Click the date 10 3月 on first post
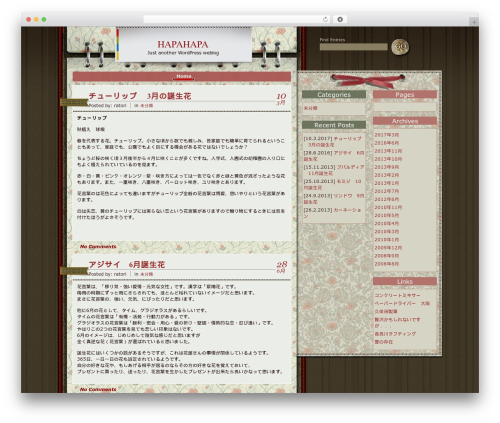The image size is (500, 423). coord(281,99)
